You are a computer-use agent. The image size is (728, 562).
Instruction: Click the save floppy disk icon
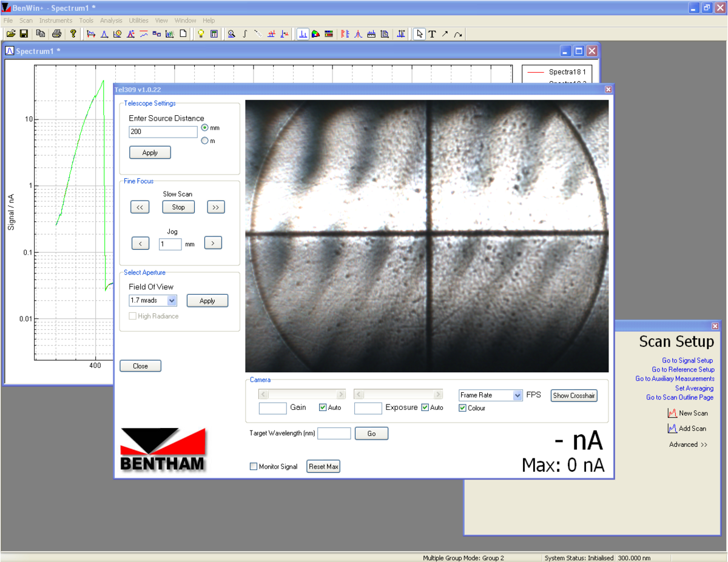point(24,34)
